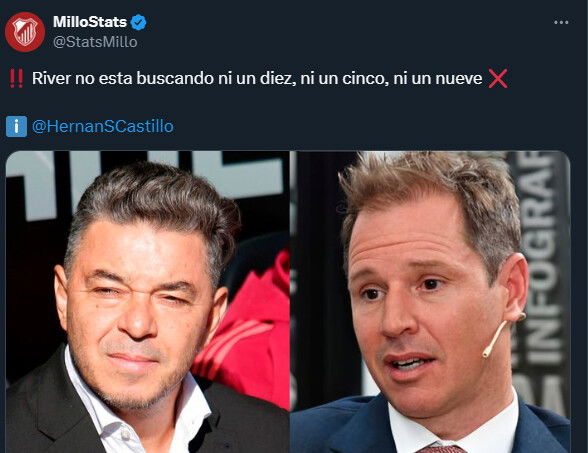Open the @HernanSCastillo mention link
Screen dimensions: 588x453
pyautogui.click(x=103, y=126)
